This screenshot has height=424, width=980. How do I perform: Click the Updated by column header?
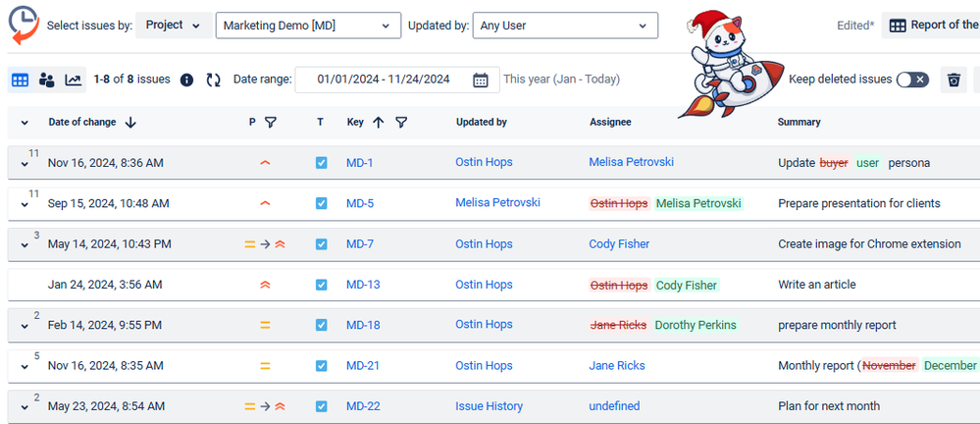pos(482,123)
